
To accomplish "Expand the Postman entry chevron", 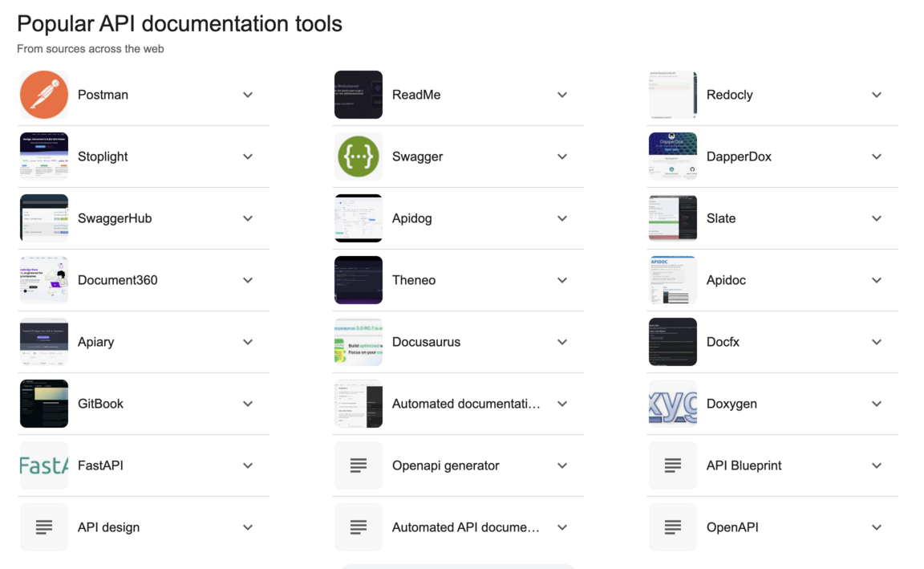I will [x=248, y=95].
